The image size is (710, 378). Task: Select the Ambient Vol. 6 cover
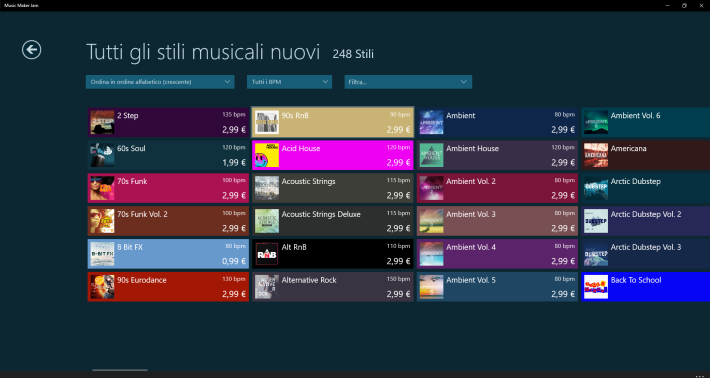pos(596,122)
